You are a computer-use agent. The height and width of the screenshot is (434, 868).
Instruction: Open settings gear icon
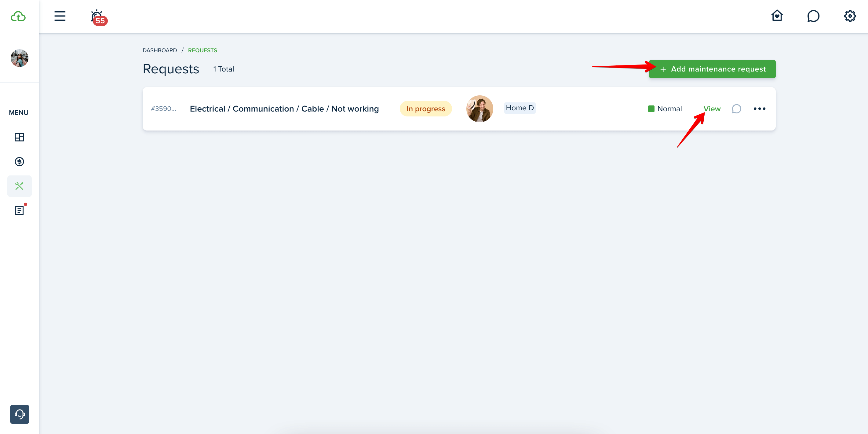coord(850,16)
